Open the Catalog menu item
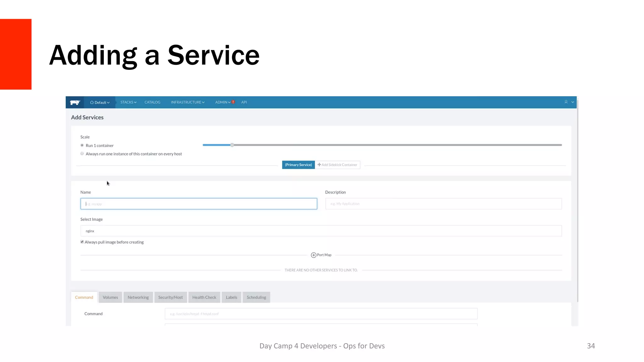The width and height of the screenshot is (644, 362). click(152, 102)
